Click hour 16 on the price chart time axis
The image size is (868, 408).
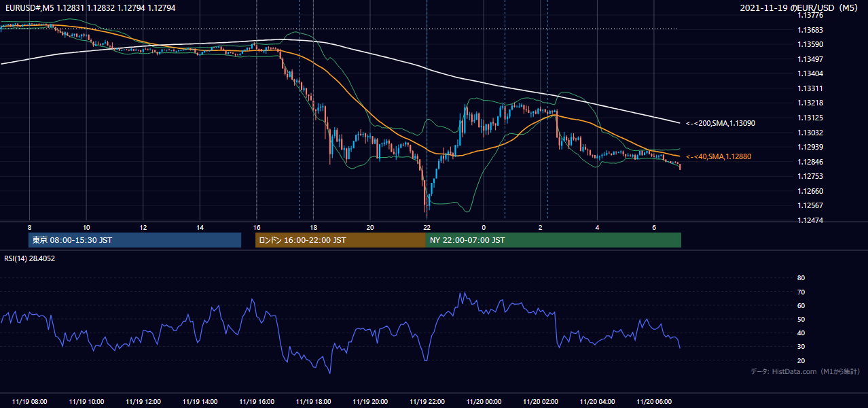[257, 227]
